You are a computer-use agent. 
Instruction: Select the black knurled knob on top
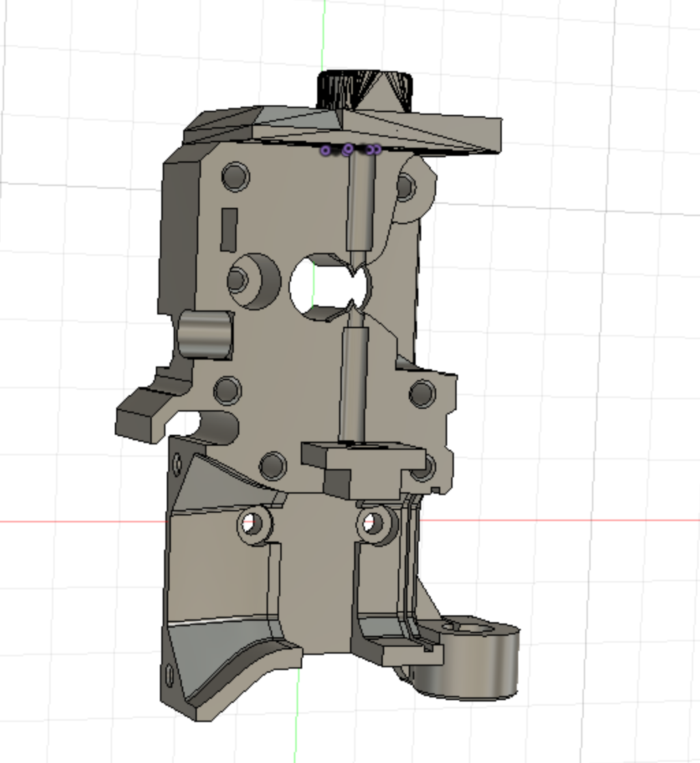coord(365,90)
